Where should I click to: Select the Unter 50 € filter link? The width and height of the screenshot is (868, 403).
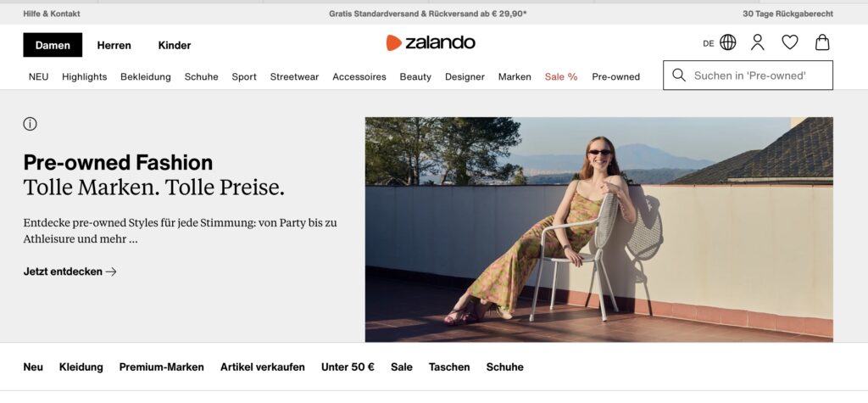[x=348, y=367]
